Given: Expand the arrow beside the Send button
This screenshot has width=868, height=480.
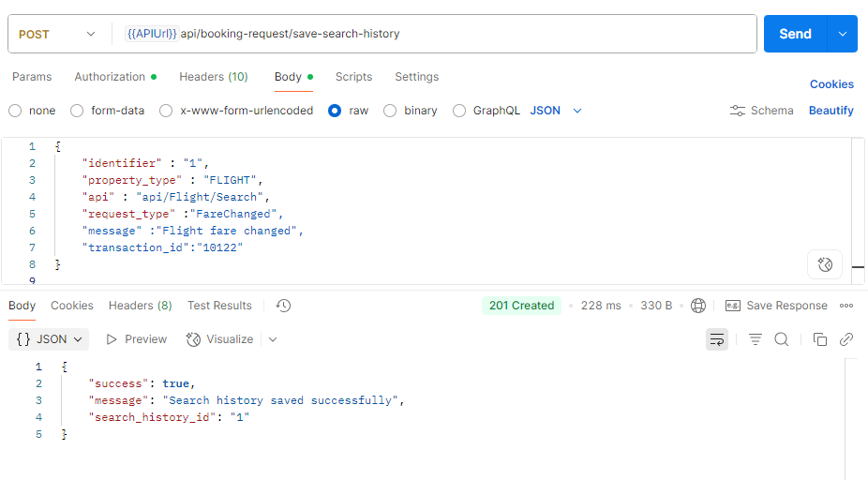Looking at the screenshot, I should [x=842, y=34].
